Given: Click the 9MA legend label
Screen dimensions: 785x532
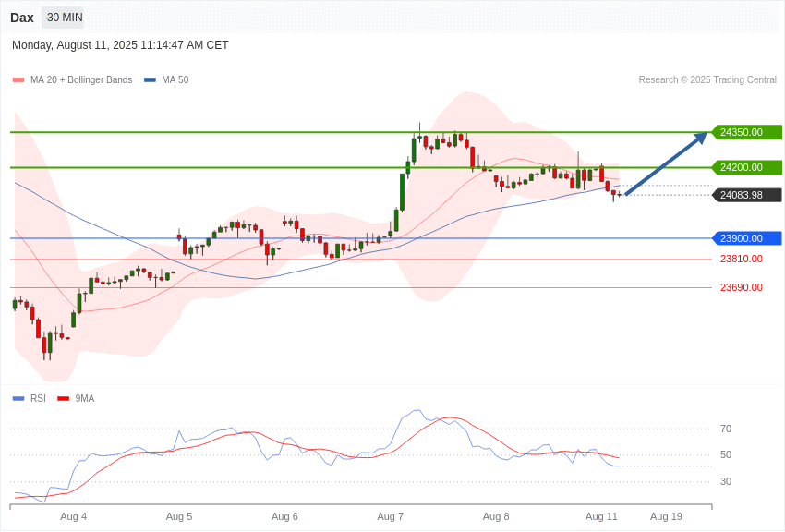Looking at the screenshot, I should pos(85,399).
